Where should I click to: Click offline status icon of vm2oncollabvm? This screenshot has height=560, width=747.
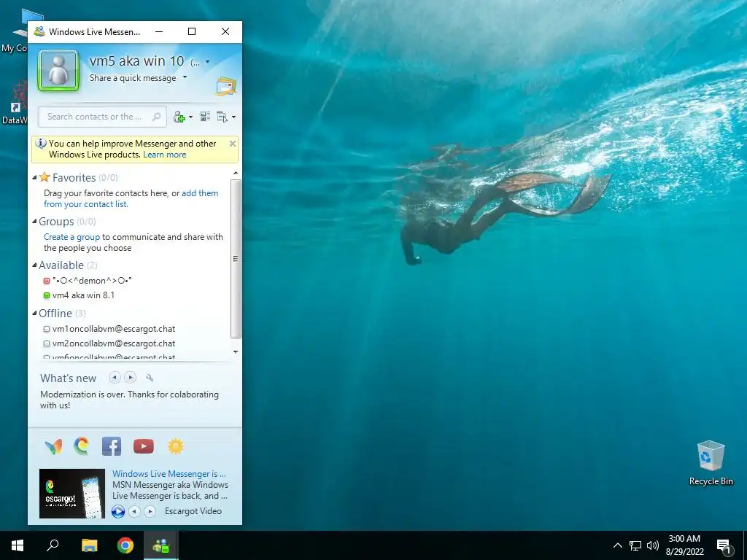tap(47, 344)
